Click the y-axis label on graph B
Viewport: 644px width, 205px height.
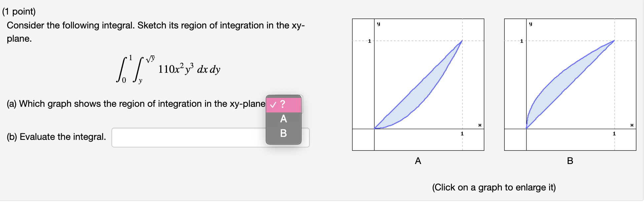(x=531, y=23)
